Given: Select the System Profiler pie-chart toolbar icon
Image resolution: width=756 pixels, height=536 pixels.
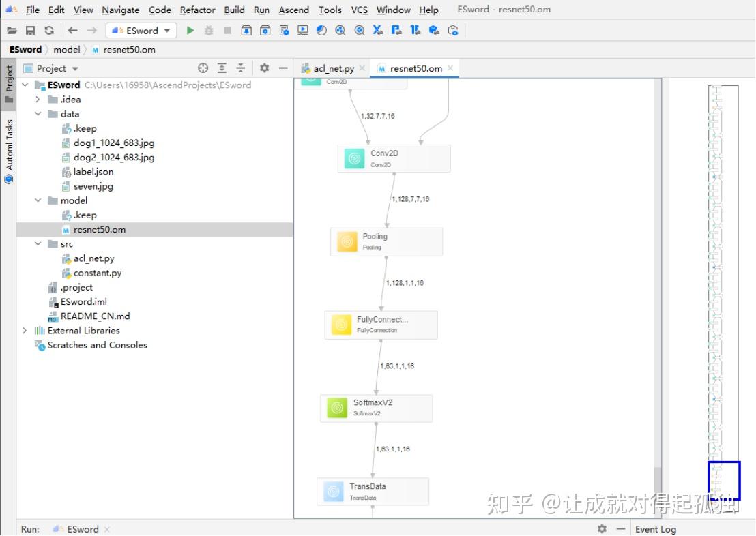Looking at the screenshot, I should [321, 30].
